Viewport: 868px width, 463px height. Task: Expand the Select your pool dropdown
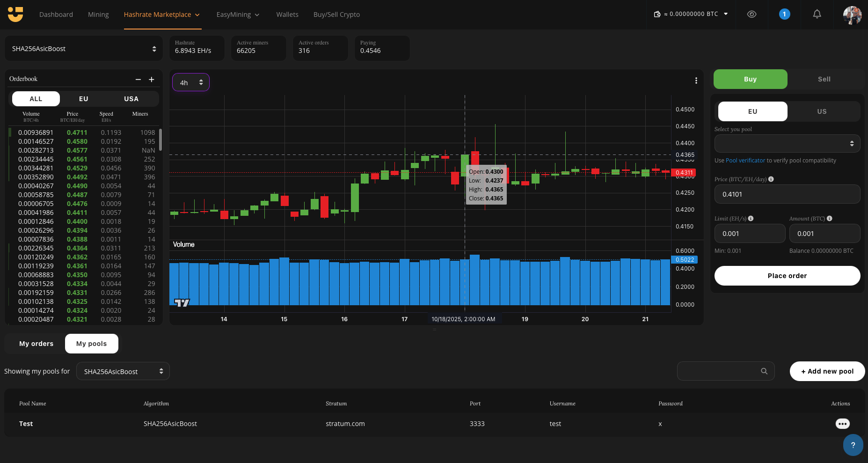787,144
